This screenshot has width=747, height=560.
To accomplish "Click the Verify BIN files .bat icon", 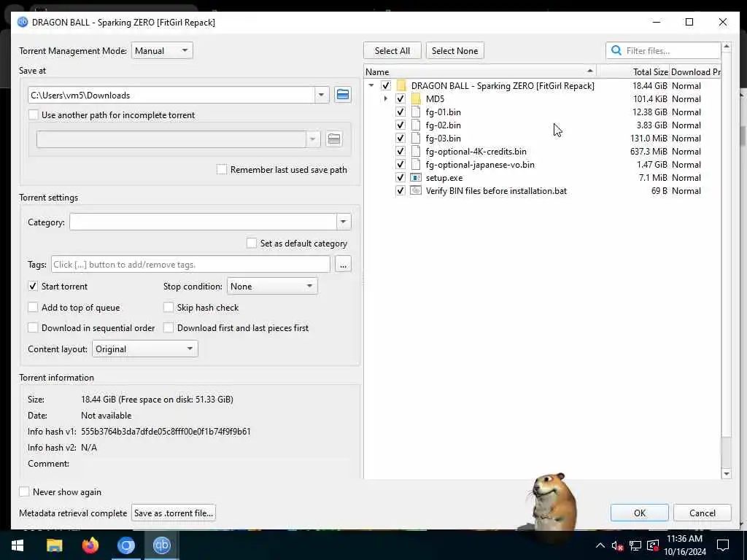I will 416,190.
